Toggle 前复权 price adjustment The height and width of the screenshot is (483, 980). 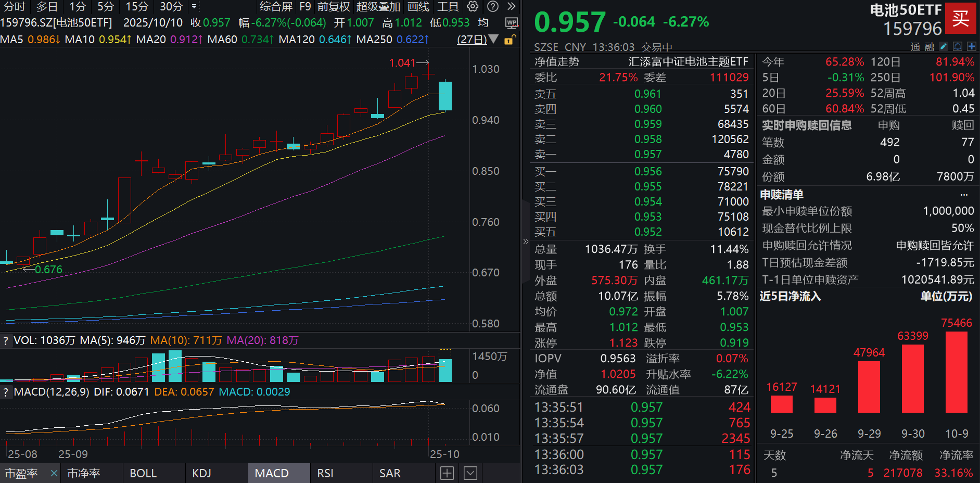333,7
